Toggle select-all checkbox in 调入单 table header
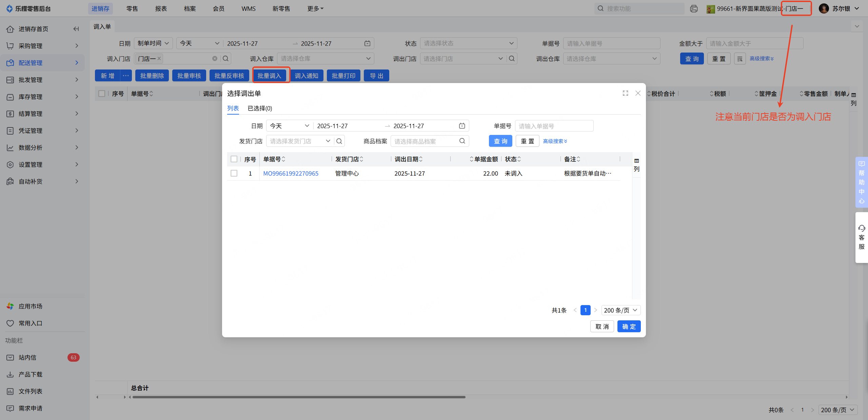This screenshot has width=868, height=420. point(102,94)
